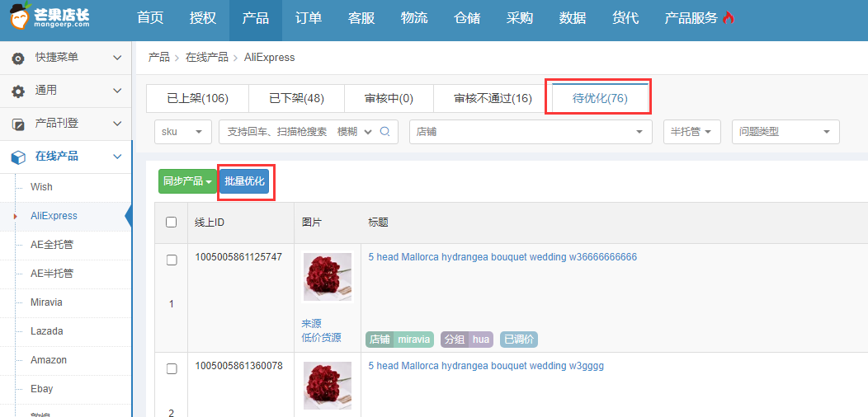Open title link ending w36666666666
This screenshot has width=868, height=417.
pos(502,257)
